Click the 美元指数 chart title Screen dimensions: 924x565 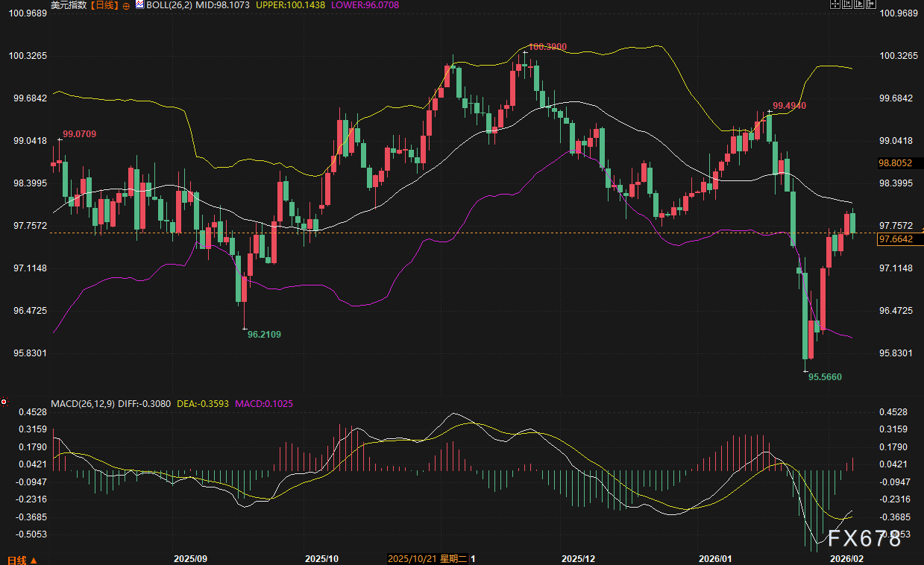[x=67, y=5]
